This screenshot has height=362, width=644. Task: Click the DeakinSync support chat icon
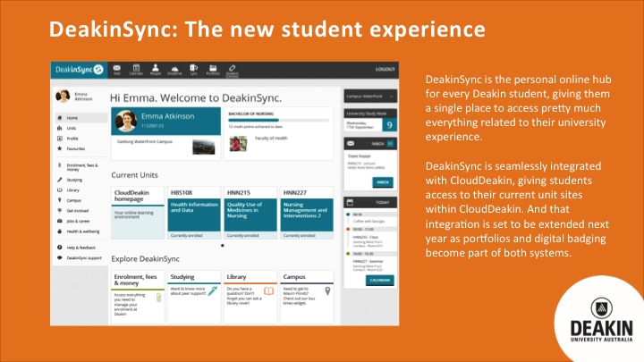[60, 257]
